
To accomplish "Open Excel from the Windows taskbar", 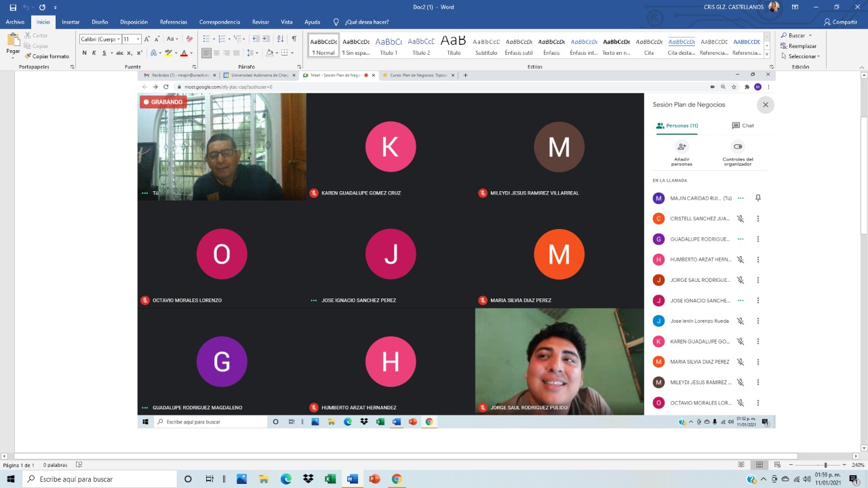I will tap(330, 479).
